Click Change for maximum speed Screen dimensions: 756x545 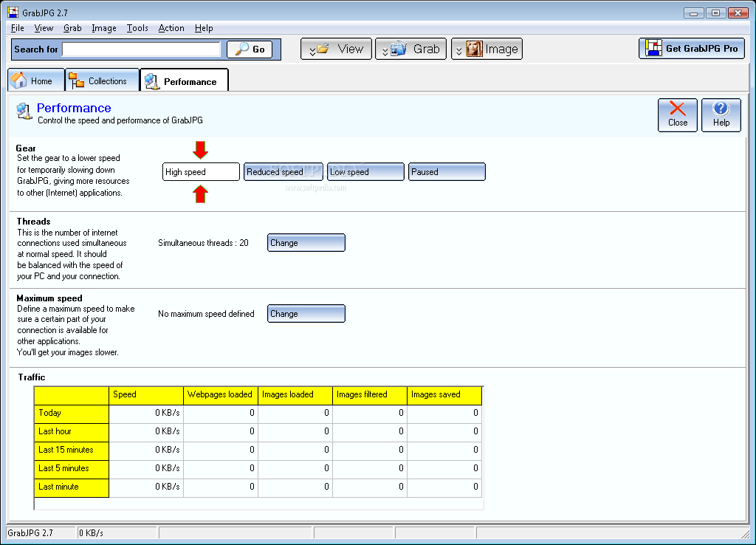[306, 314]
